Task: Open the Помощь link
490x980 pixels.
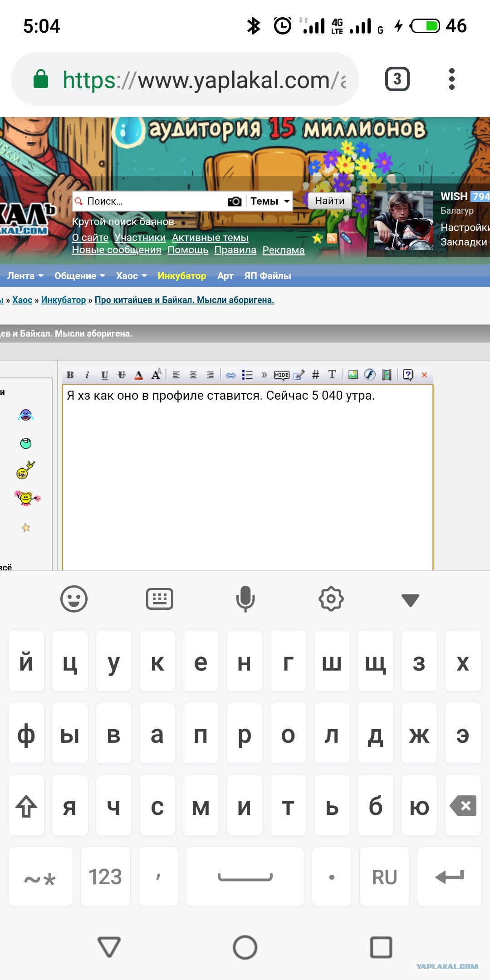Action: point(188,250)
